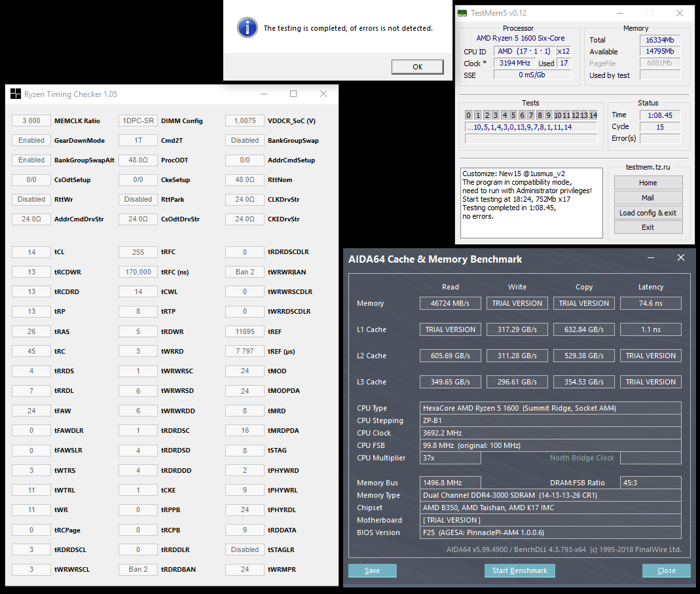Click the test order sequence field in TestMem5
This screenshot has width=700, height=594.
(531, 127)
